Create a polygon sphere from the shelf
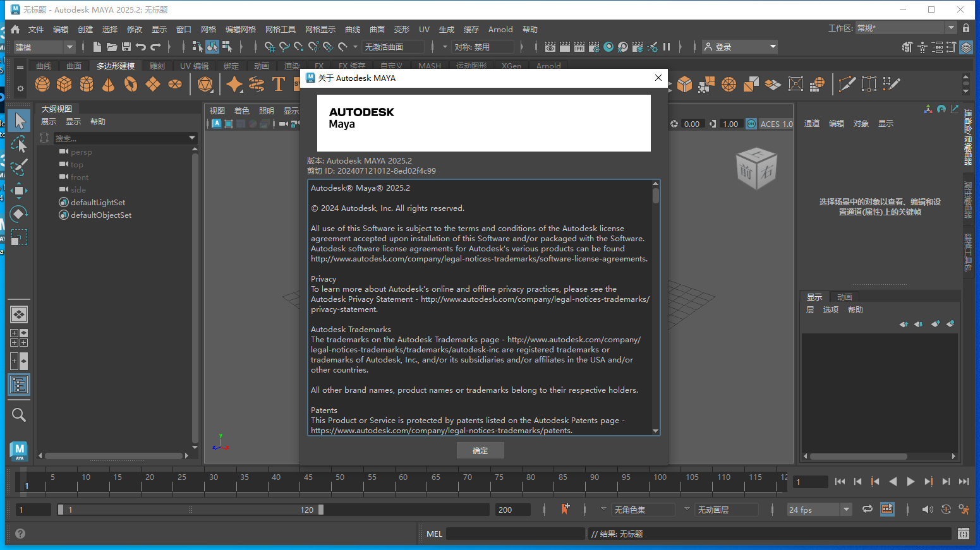This screenshot has width=980, height=550. pos(42,84)
